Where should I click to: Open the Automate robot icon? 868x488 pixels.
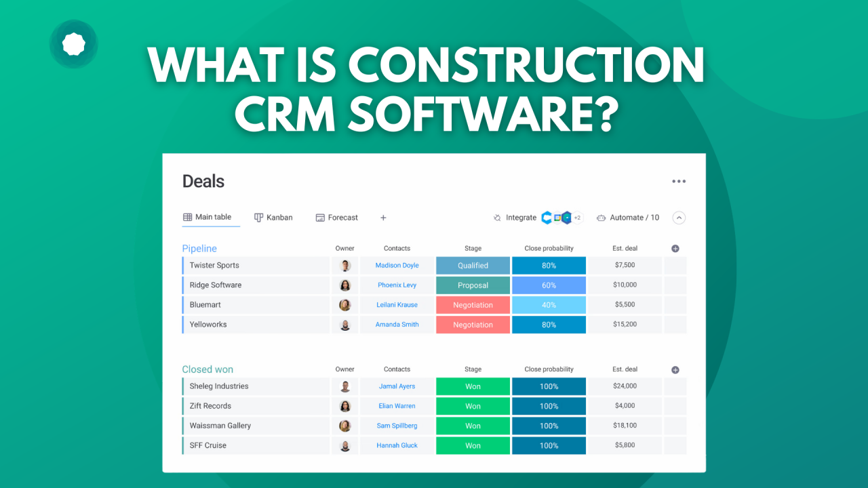pyautogui.click(x=601, y=218)
